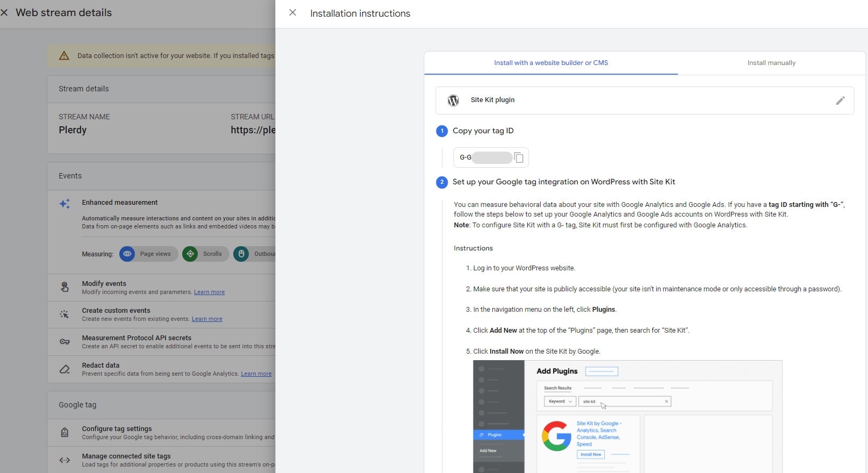This screenshot has height=473, width=868.
Task: Copy the tag ID with the copy icon
Action: 519,157
